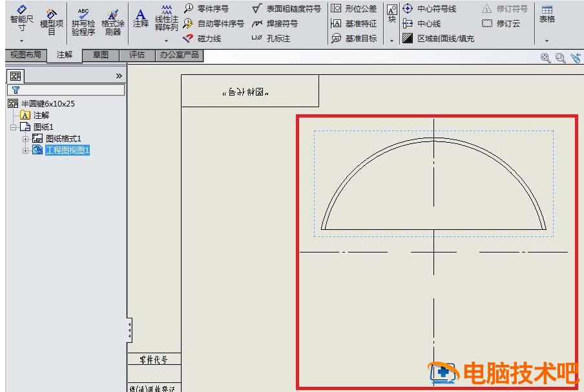Select the FeatureManager design tree tab icon
This screenshot has width=584, height=392.
(16, 76)
